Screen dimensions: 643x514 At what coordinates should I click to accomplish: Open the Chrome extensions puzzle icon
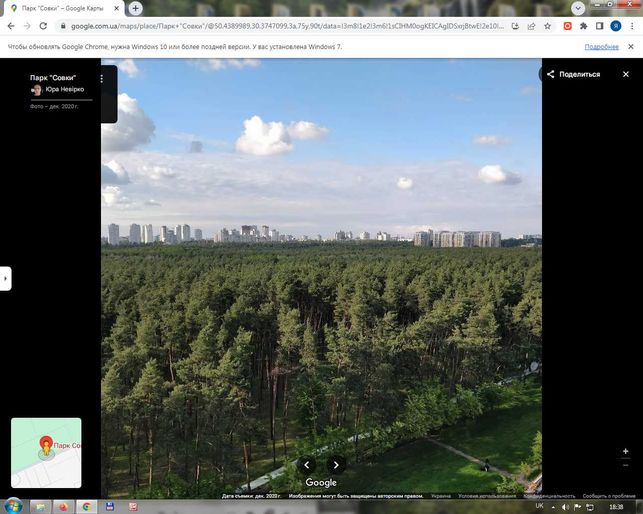tap(584, 26)
